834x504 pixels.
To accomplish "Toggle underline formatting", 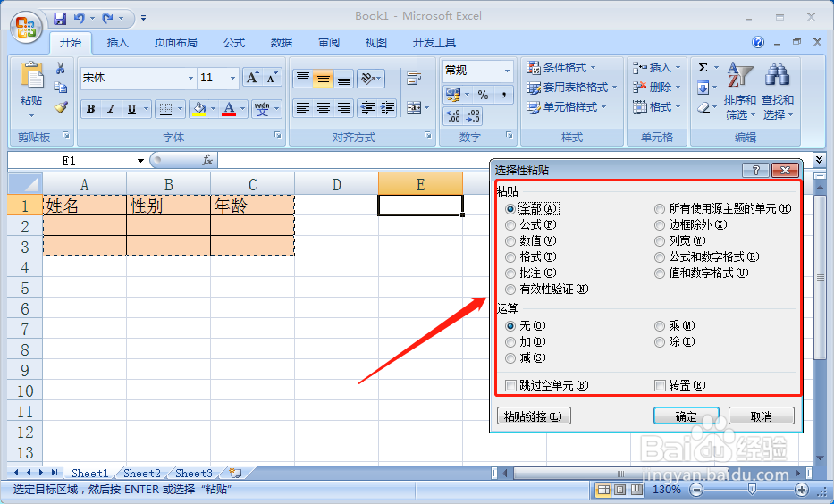I will 131,109.
